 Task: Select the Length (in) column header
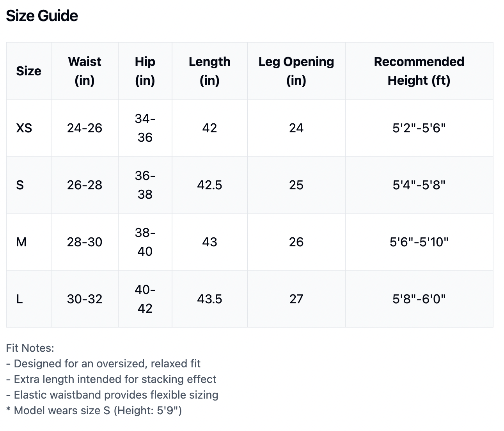[209, 71]
